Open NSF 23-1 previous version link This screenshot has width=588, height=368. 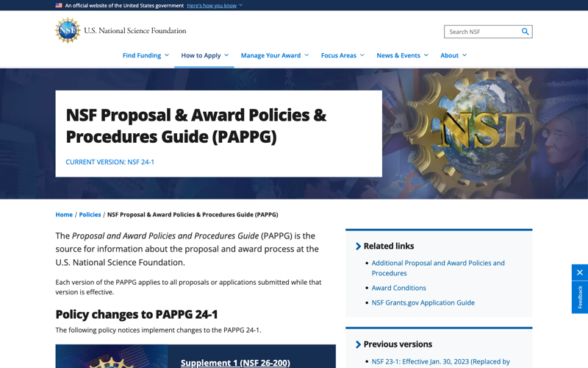(440, 361)
